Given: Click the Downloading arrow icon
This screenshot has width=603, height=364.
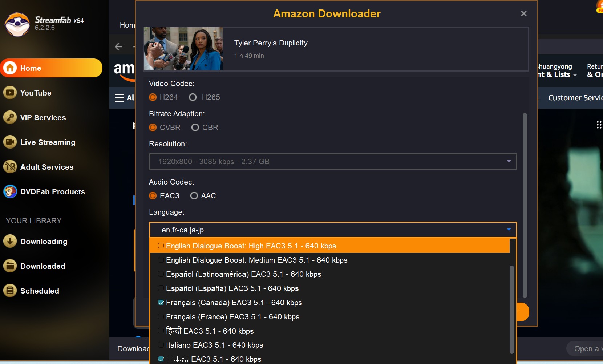Looking at the screenshot, I should [10, 241].
